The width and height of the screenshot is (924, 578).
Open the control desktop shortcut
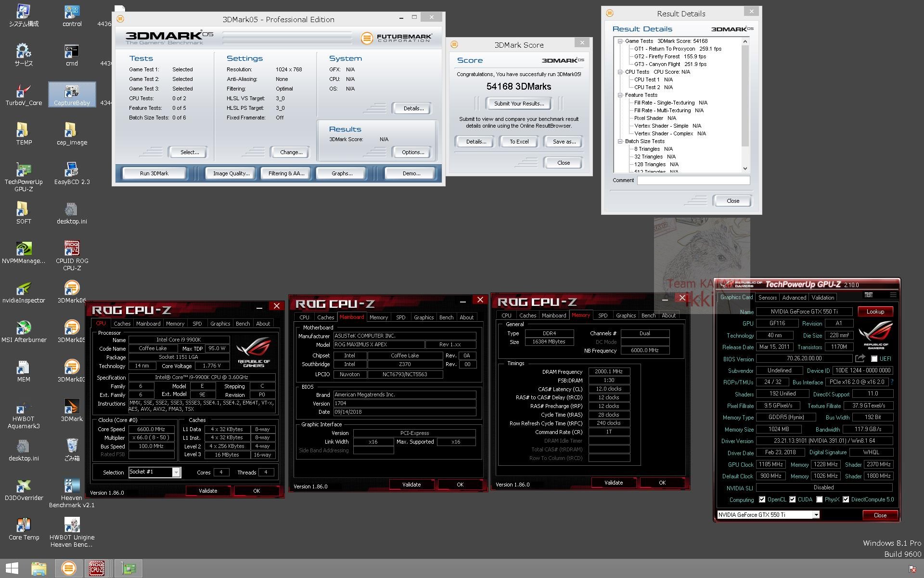point(72,15)
